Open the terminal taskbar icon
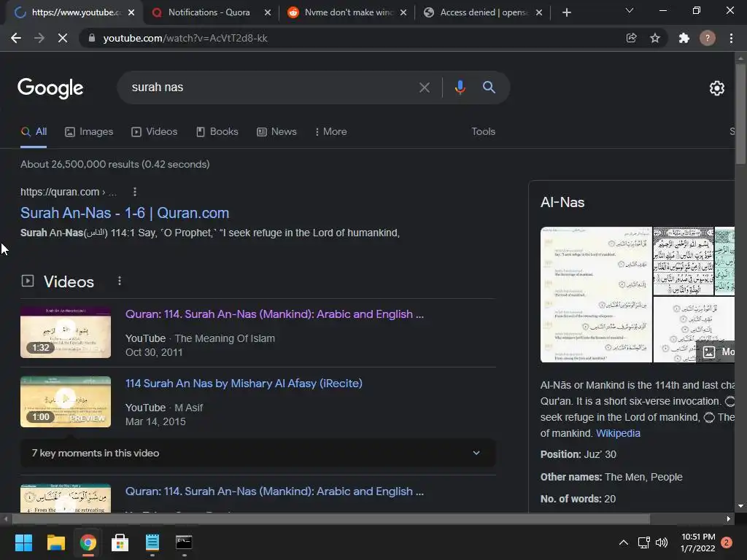 (x=184, y=542)
